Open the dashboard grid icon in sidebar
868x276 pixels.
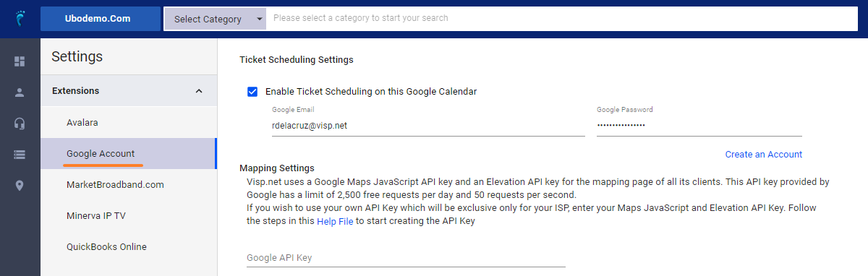tap(20, 61)
